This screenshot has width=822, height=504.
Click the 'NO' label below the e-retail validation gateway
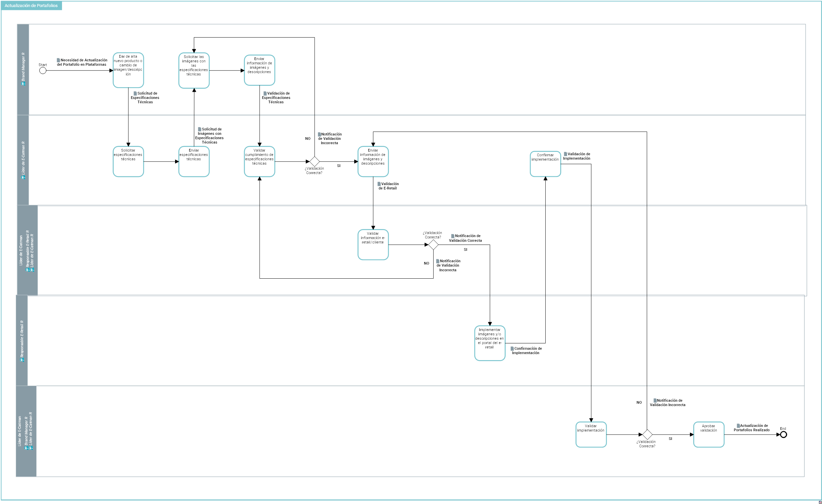[426, 263]
